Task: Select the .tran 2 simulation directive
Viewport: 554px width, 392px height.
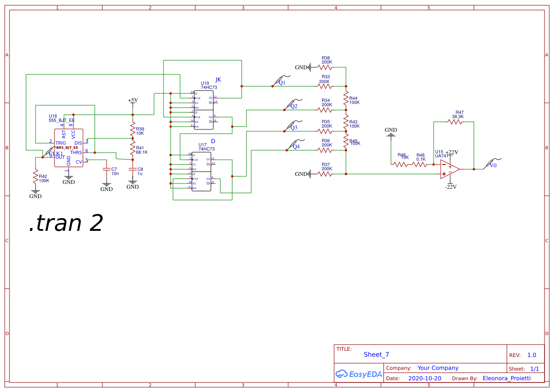Action: coord(66,223)
